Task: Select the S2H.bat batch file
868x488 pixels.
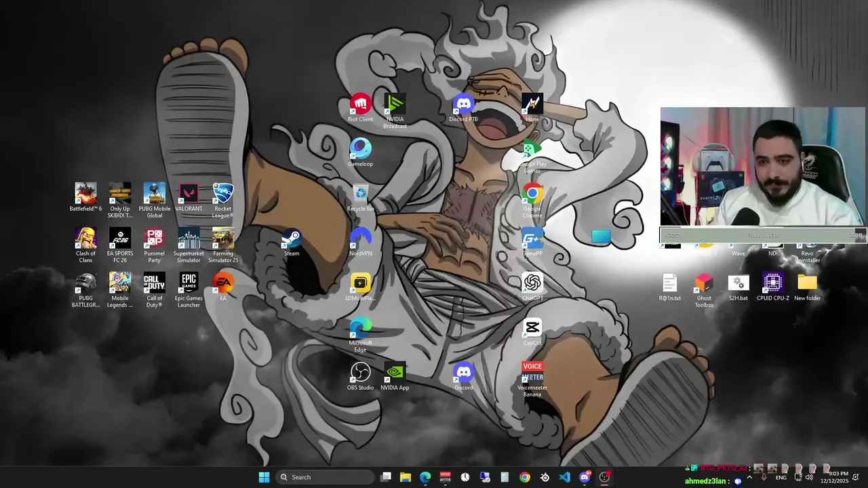Action: point(738,287)
